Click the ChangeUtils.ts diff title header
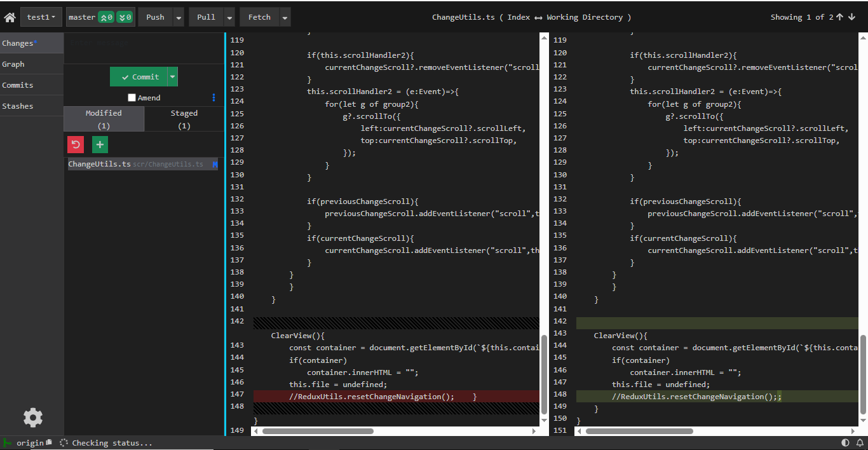Image resolution: width=868 pixels, height=450 pixels. click(x=531, y=17)
